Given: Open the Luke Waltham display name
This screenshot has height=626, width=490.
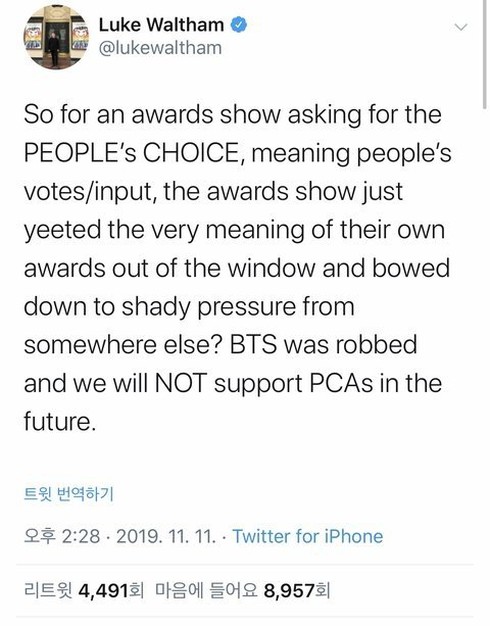Looking at the screenshot, I should [161, 25].
